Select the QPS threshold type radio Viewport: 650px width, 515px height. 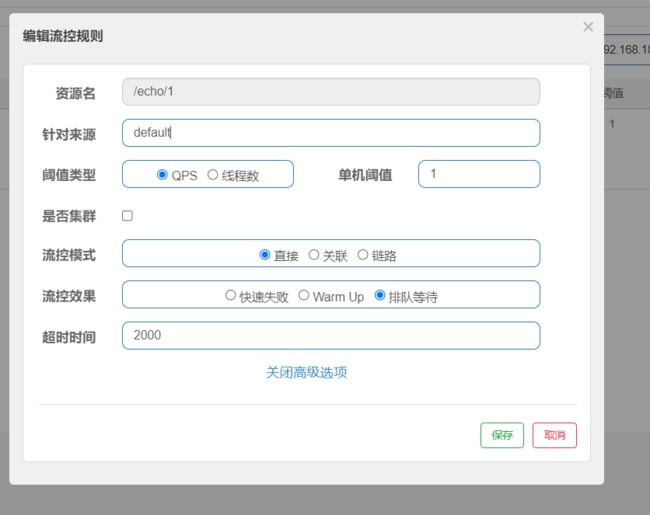pos(162,175)
